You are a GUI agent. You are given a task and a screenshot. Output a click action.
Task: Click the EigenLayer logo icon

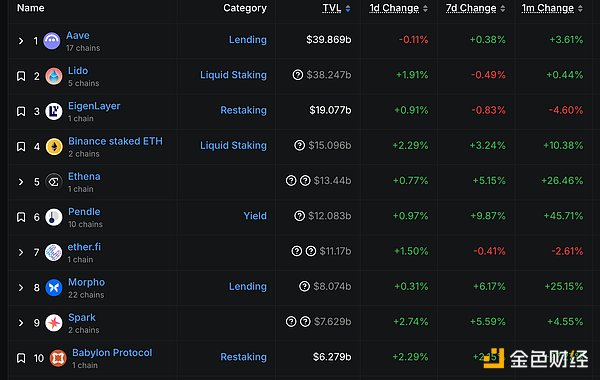(x=54, y=111)
